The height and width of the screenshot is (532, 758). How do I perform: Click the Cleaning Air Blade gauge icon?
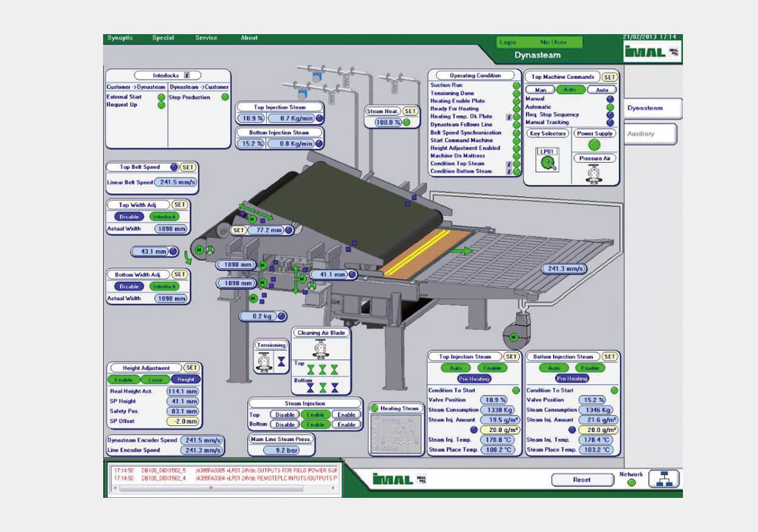(x=319, y=349)
